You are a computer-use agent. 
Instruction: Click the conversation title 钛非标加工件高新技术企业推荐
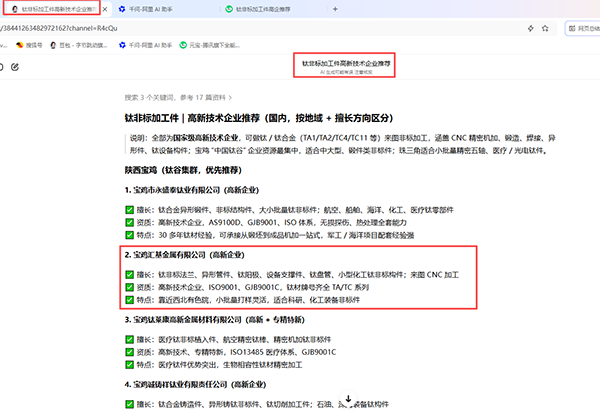pos(346,64)
